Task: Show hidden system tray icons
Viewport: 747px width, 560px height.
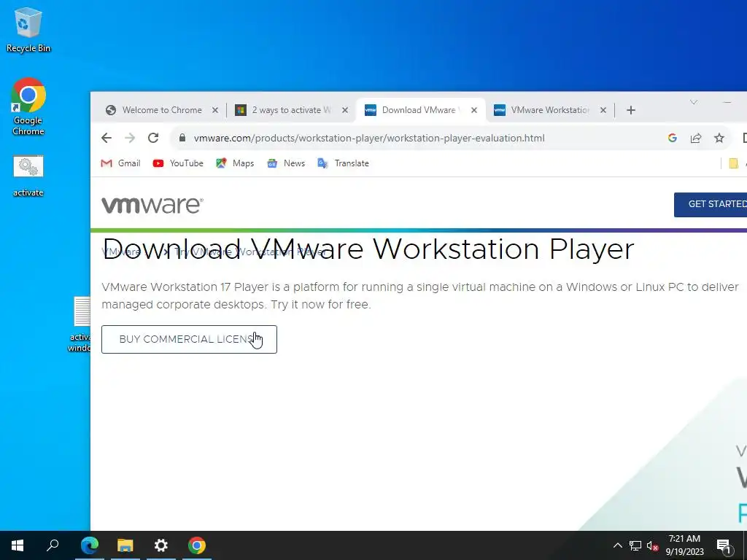Action: (617, 545)
